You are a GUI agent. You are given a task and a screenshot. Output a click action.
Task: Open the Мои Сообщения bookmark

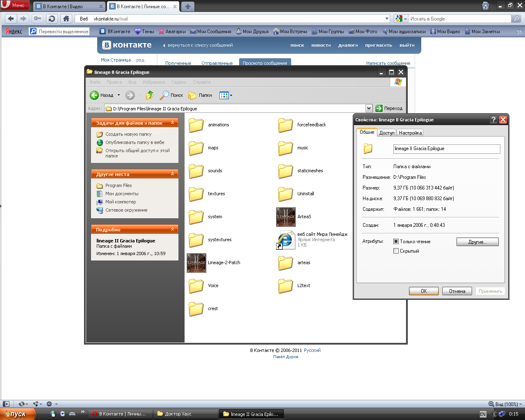(x=211, y=31)
